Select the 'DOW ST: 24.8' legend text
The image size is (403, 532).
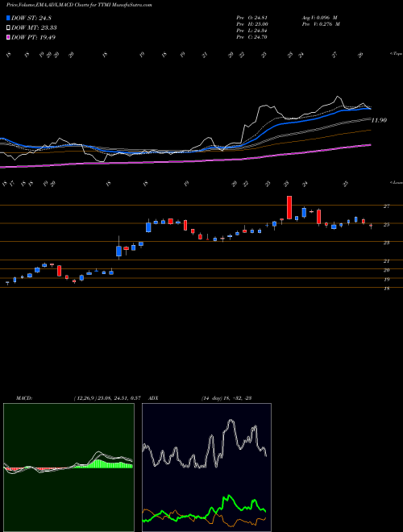point(31,18)
